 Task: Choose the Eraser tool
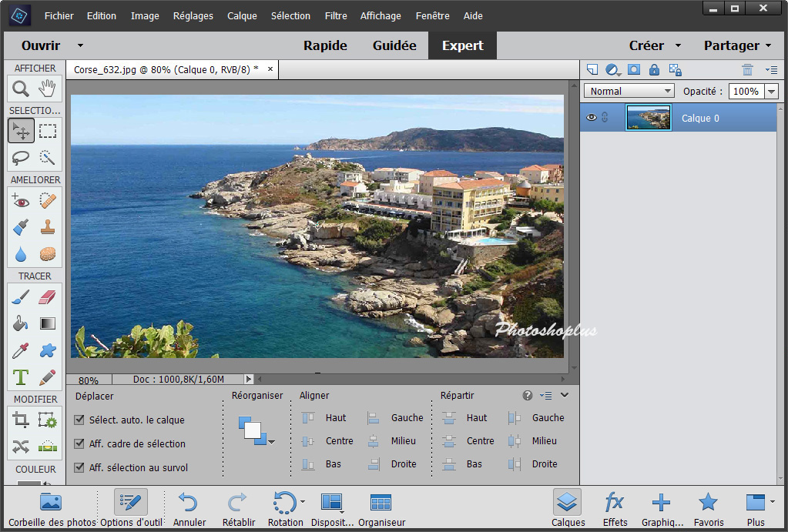click(48, 297)
